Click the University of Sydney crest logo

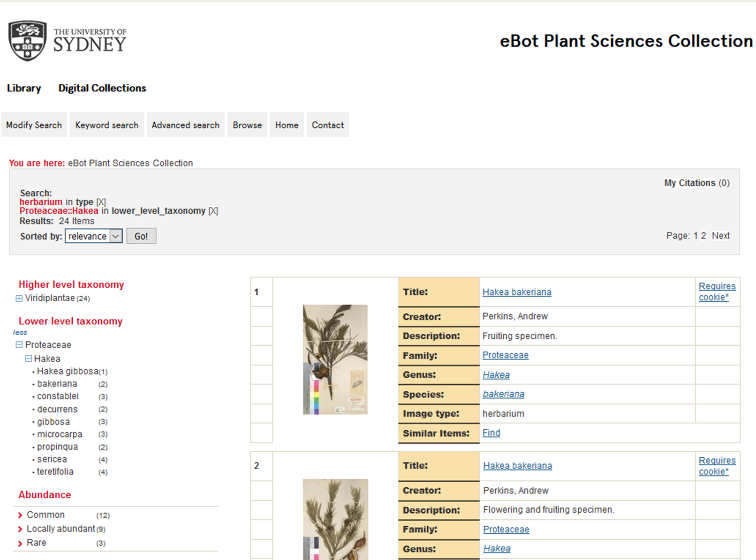tap(28, 41)
